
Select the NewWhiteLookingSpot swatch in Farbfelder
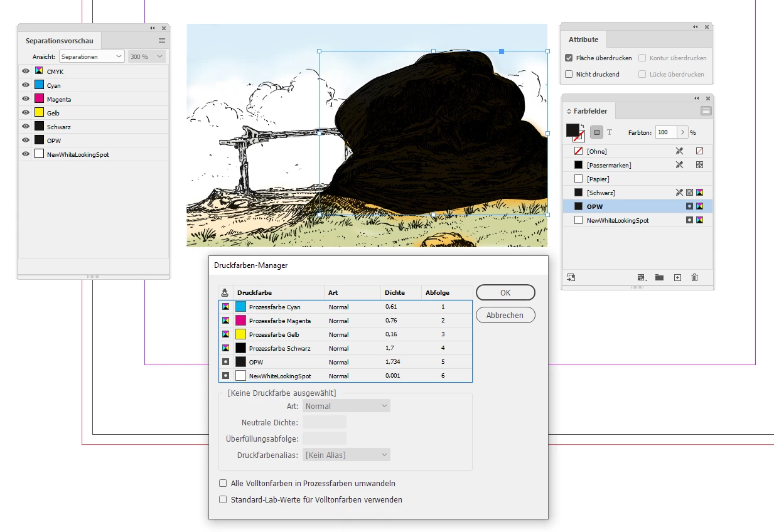click(x=638, y=220)
